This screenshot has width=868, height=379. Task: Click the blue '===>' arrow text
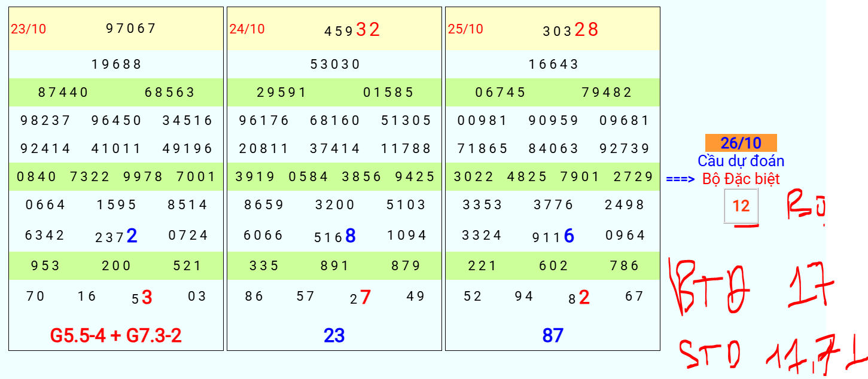pos(681,179)
